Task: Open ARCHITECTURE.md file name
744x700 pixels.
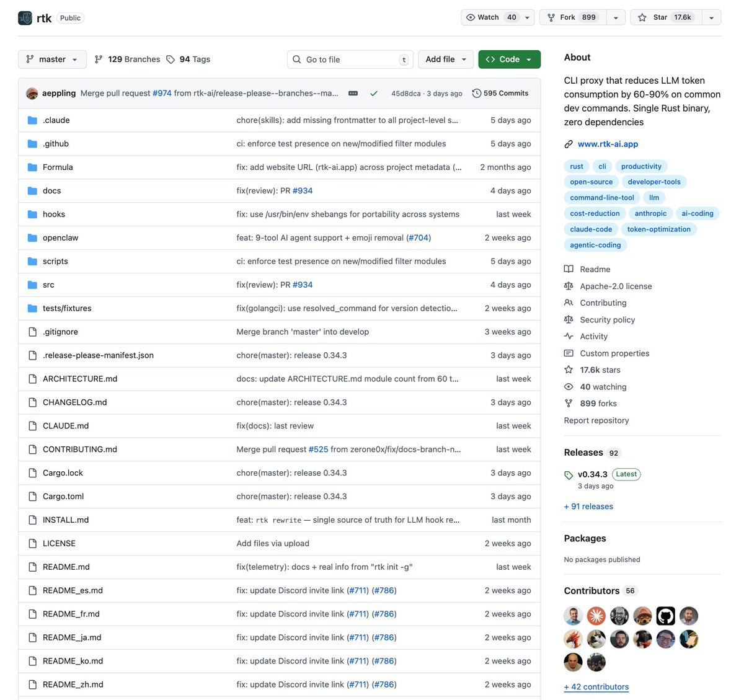Action: click(x=80, y=379)
